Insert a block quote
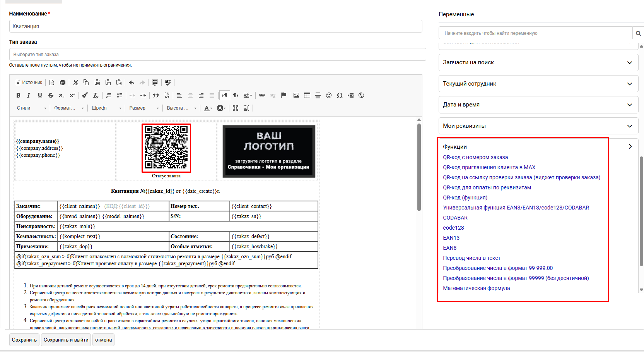Image resolution: width=644 pixels, height=352 pixels. 156,95
